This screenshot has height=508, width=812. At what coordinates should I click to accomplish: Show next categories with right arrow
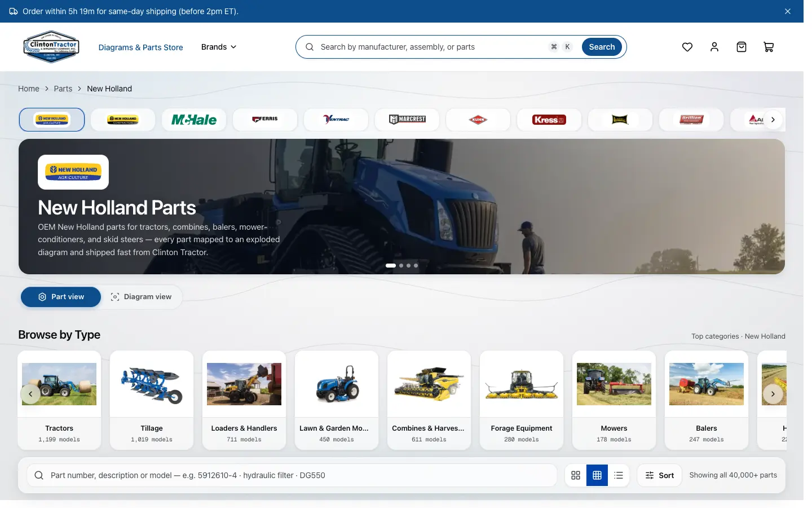[773, 394]
